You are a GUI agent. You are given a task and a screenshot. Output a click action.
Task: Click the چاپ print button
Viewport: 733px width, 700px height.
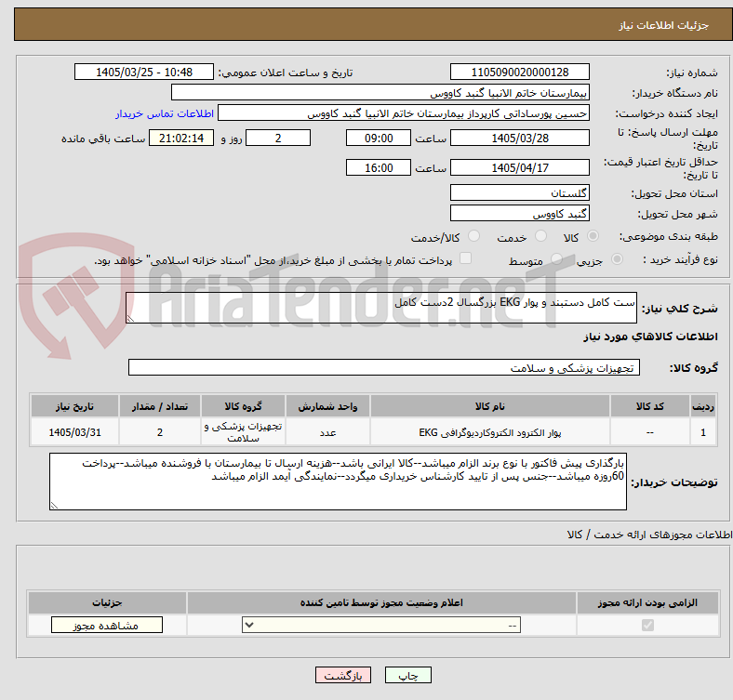408,675
